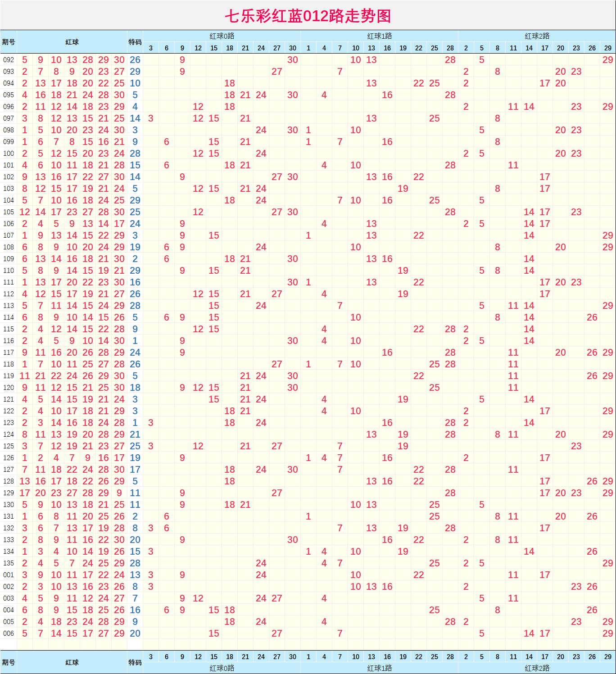616x674 pixels.
Task: Click special number 21 in row 124
Action: click(x=135, y=434)
